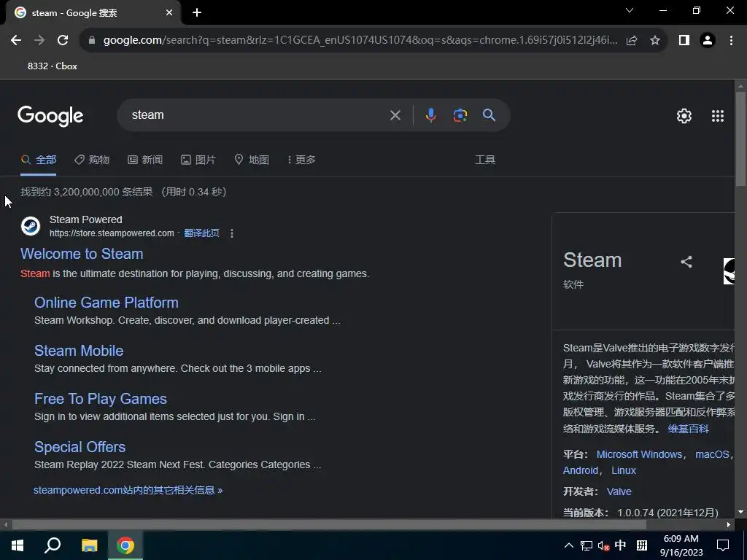Screen dimensions: 747x560
Task: Open Steam Mobile sitelink
Action: pos(79,351)
